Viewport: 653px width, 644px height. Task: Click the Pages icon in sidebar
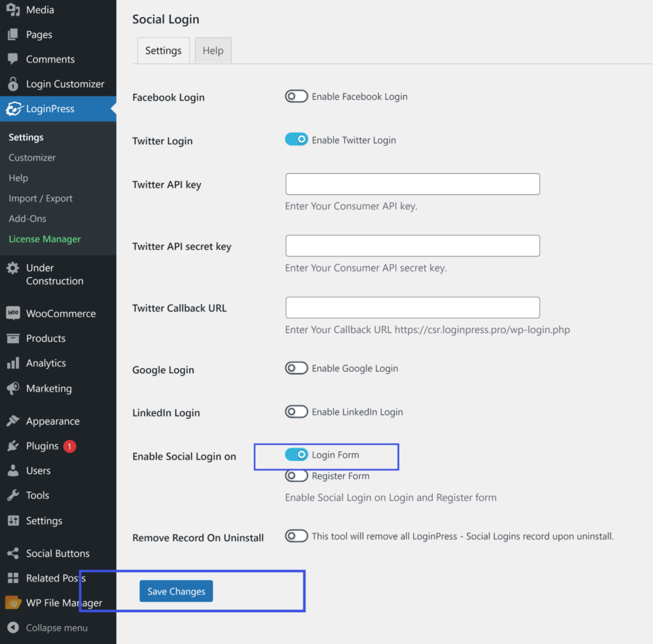pyautogui.click(x=13, y=34)
